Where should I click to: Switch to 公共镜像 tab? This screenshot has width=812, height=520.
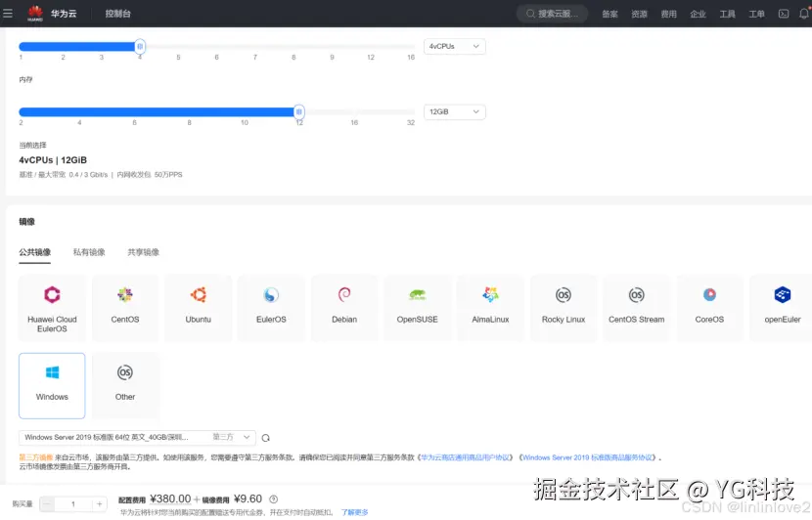point(34,252)
